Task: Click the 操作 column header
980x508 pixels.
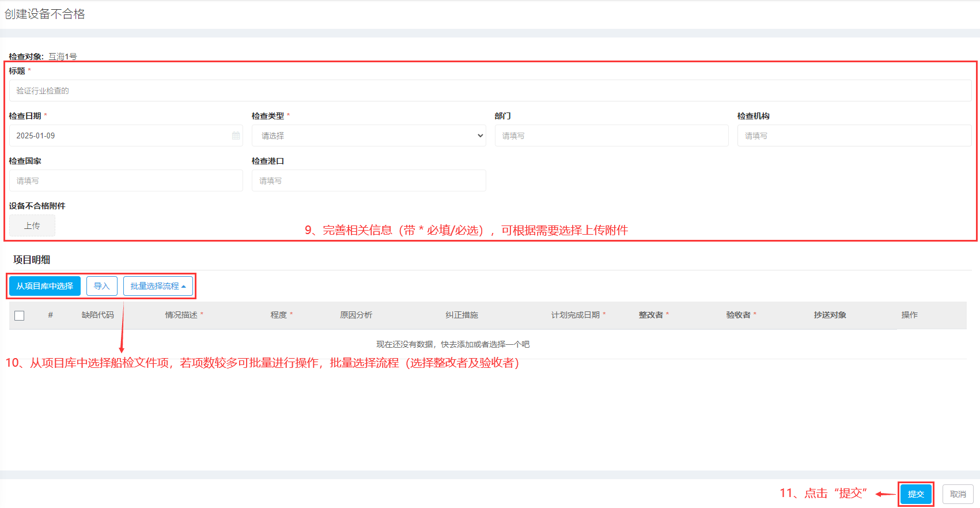Action: [910, 315]
